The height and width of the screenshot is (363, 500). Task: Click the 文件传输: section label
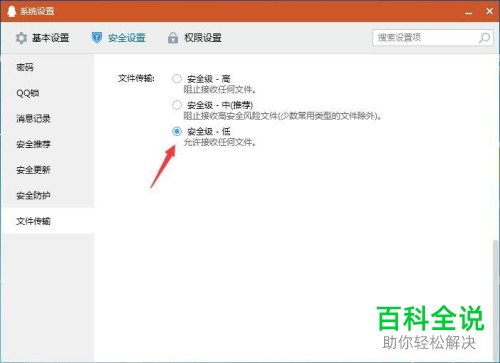click(x=136, y=78)
